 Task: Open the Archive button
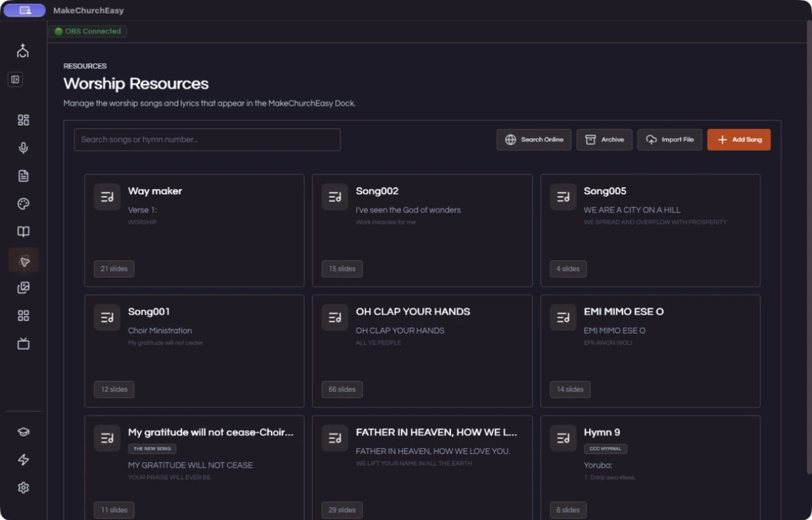604,140
